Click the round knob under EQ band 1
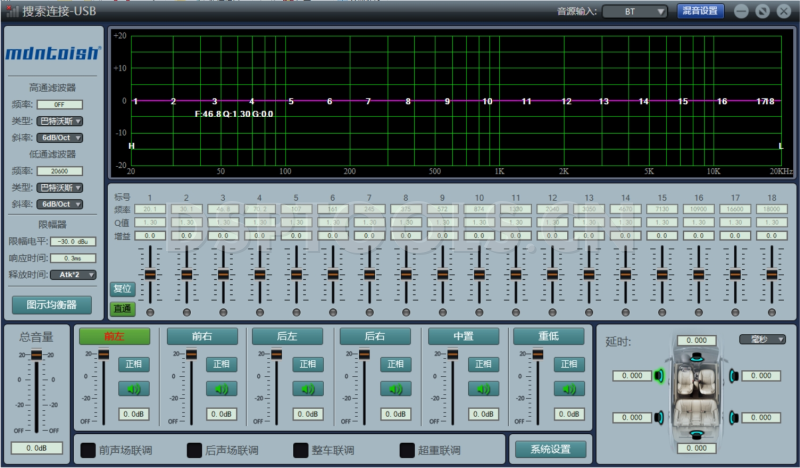 [x=149, y=313]
